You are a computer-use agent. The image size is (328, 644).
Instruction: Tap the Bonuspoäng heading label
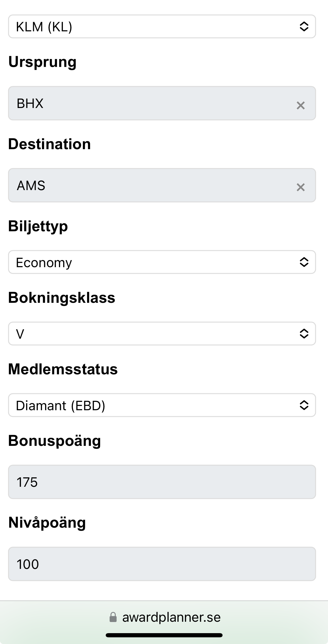55,441
